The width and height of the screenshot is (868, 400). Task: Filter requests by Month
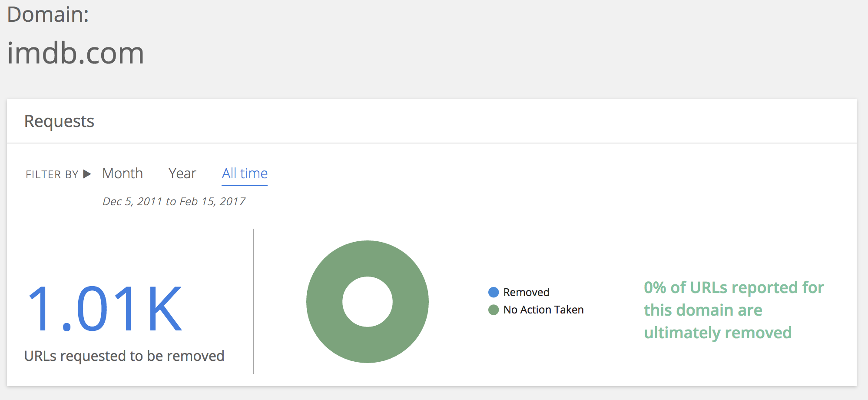point(123,173)
